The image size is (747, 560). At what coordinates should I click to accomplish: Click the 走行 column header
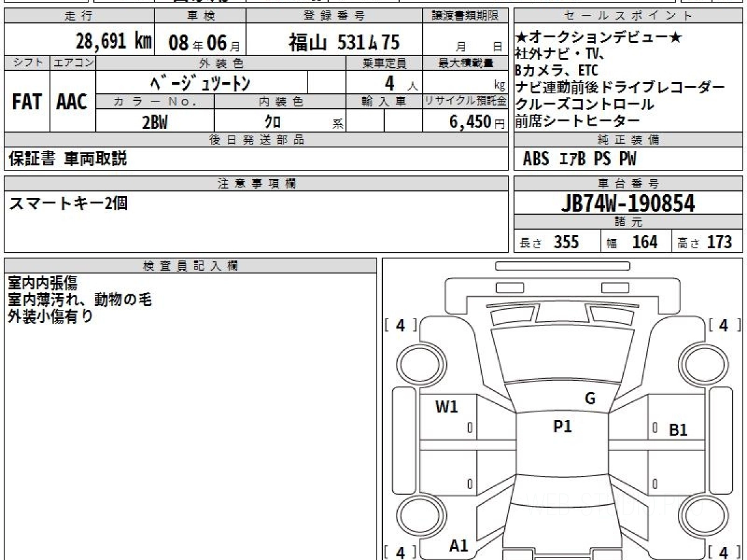78,16
